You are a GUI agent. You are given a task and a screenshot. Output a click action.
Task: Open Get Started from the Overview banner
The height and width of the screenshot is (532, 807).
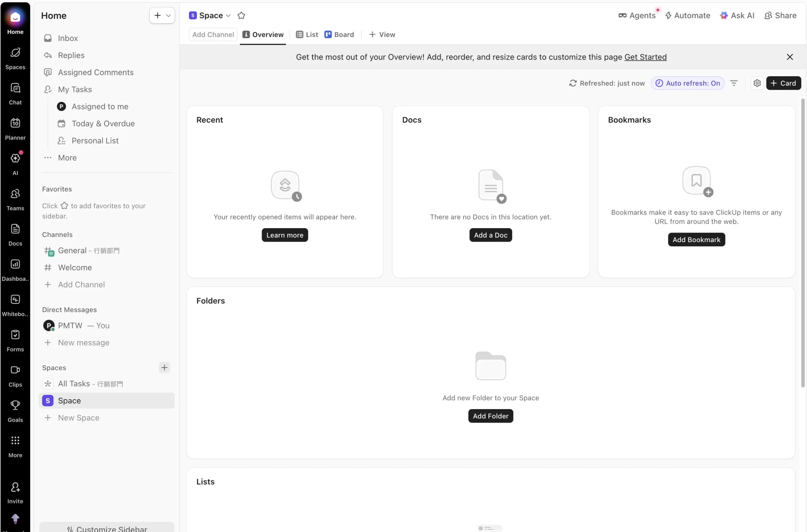coord(645,57)
